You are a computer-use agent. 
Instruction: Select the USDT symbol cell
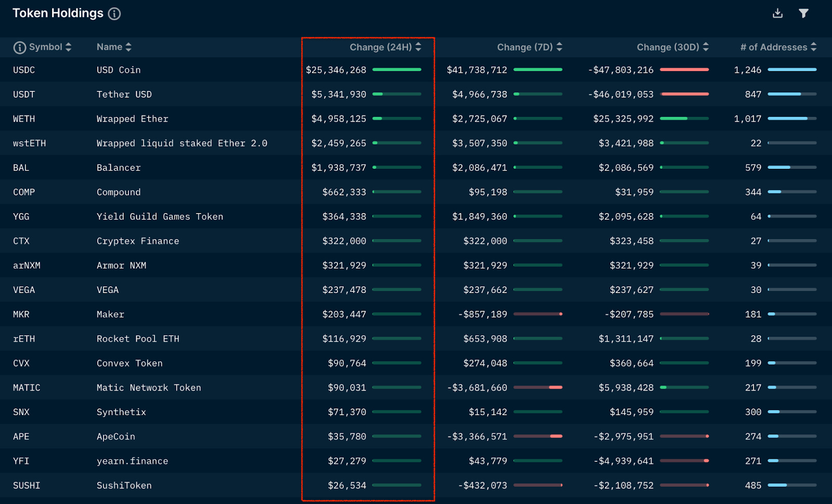(x=24, y=94)
